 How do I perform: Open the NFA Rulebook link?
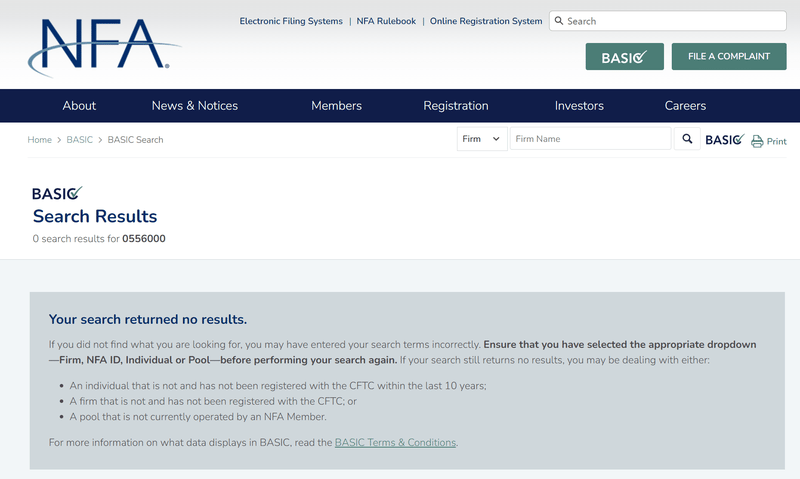[x=386, y=21]
